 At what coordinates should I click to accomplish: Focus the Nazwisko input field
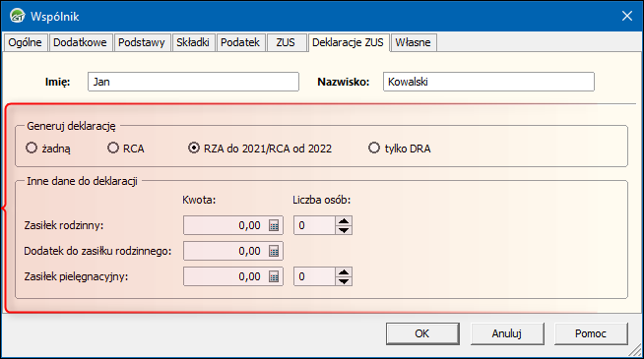[488, 82]
